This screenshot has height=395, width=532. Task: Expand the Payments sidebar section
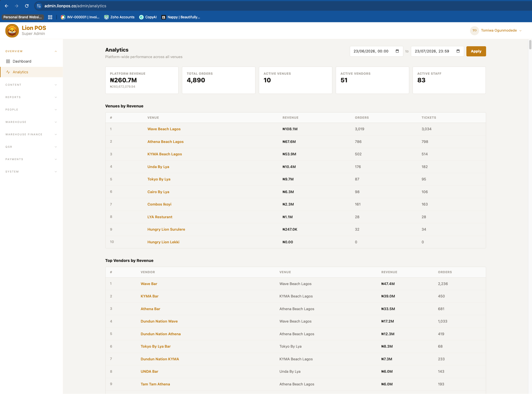click(x=31, y=159)
